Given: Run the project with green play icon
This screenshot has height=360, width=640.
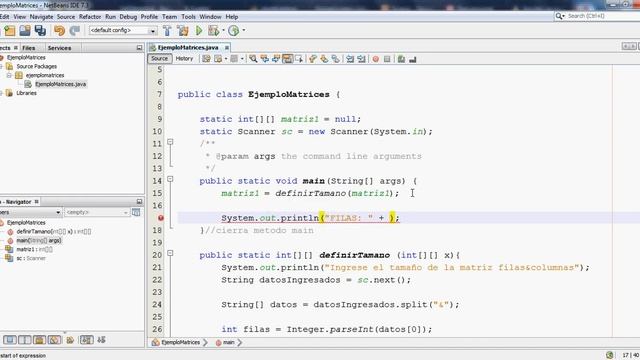Looking at the screenshot, I should pyautogui.click(x=199, y=31).
